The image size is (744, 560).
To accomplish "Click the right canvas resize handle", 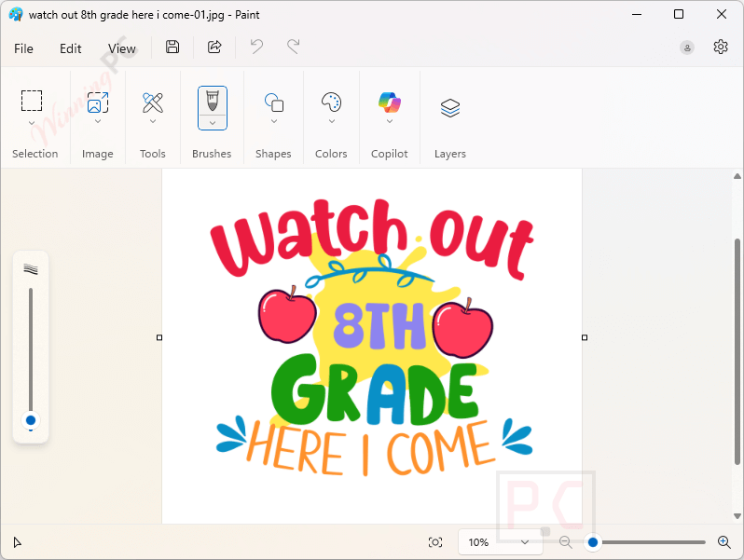I will coord(585,337).
